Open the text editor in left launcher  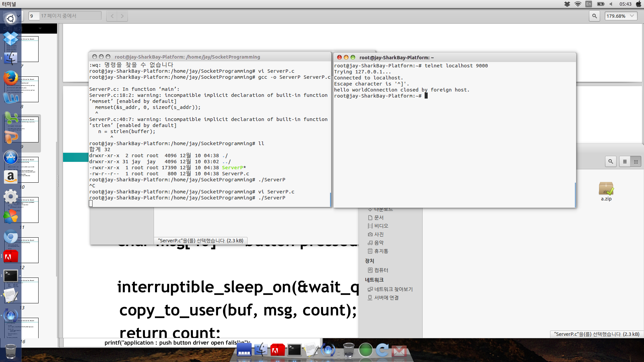point(10,296)
